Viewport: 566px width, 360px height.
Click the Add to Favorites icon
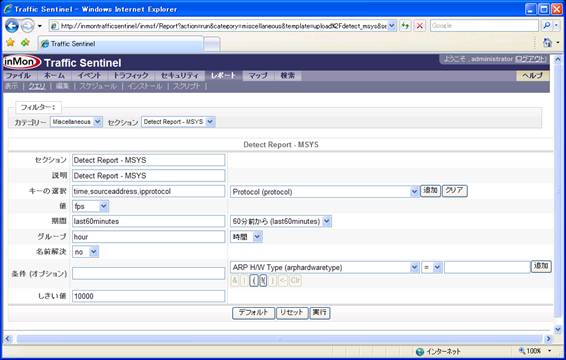[x=25, y=43]
